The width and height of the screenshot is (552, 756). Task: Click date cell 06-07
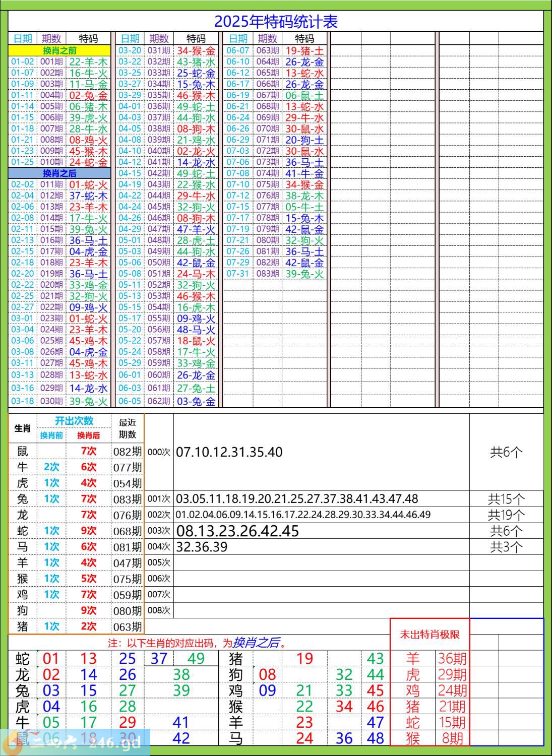(x=238, y=50)
